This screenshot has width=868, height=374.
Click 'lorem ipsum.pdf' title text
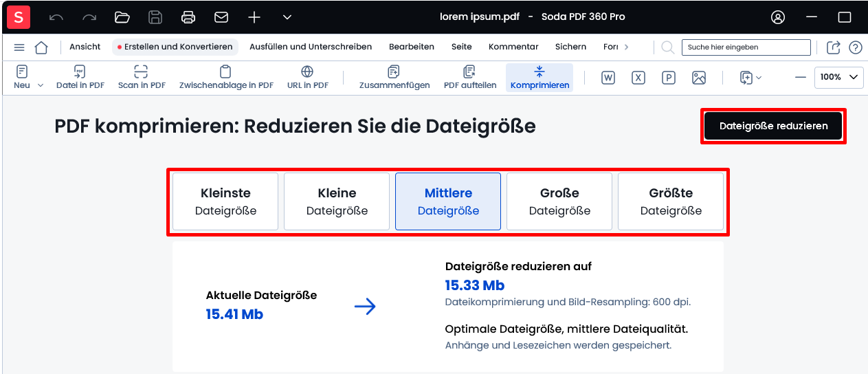[x=479, y=16]
